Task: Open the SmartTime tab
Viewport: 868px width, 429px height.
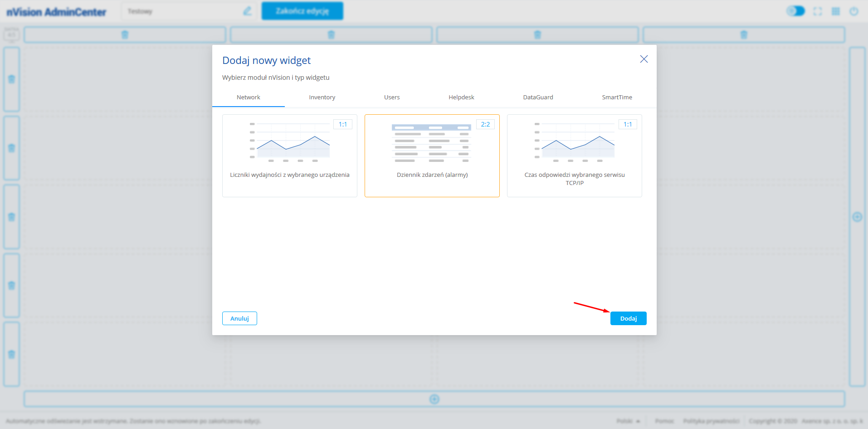Action: (617, 97)
